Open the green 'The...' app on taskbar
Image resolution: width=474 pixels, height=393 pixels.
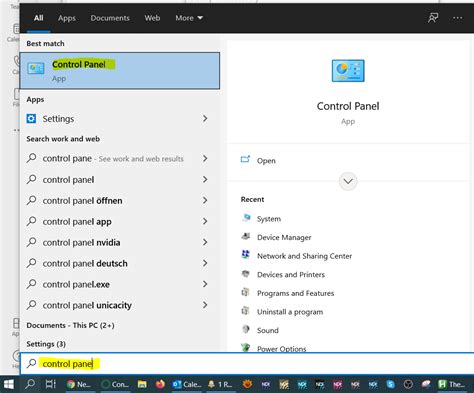[451, 384]
